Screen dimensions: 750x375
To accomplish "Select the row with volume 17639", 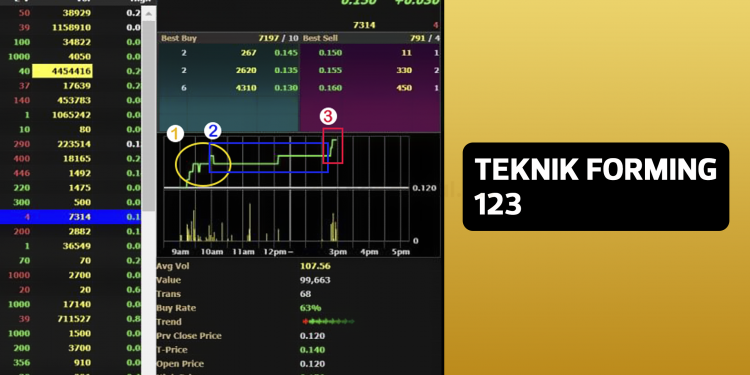I will [x=71, y=86].
